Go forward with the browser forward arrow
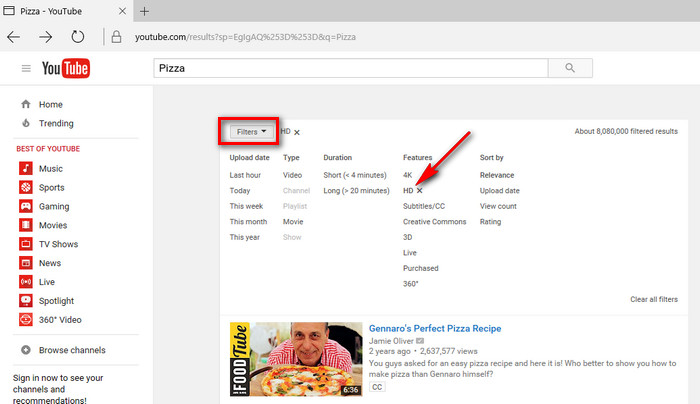The height and width of the screenshot is (404, 700). point(45,37)
